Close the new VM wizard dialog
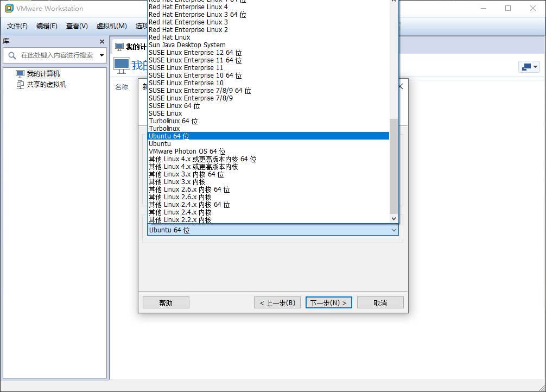 click(x=401, y=86)
